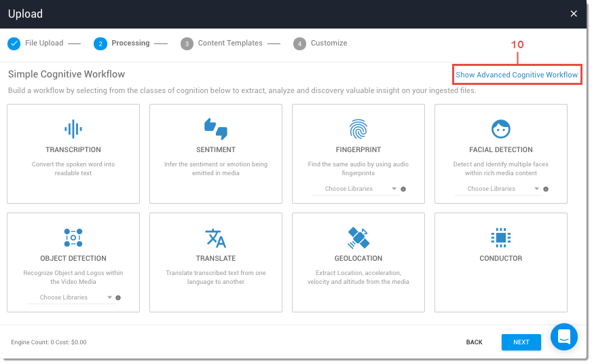Click the Transcription waveform icon
This screenshot has width=592, height=364.
click(x=73, y=128)
